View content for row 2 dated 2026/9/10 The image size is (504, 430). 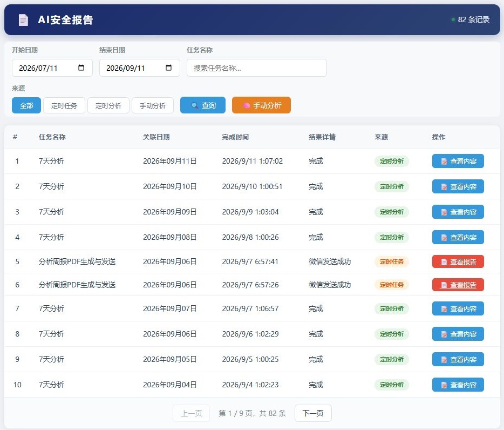(x=458, y=186)
